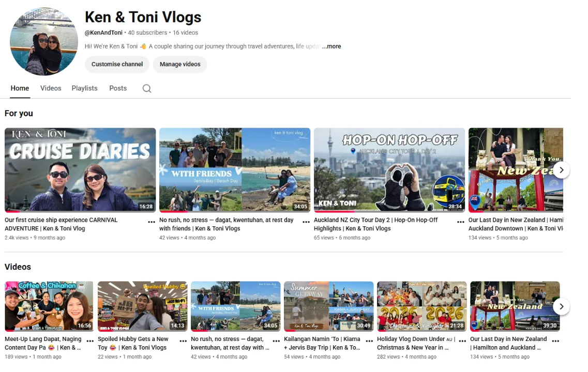588x372 pixels.
Task: Show next videos in Videos carousel
Action: click(562, 306)
